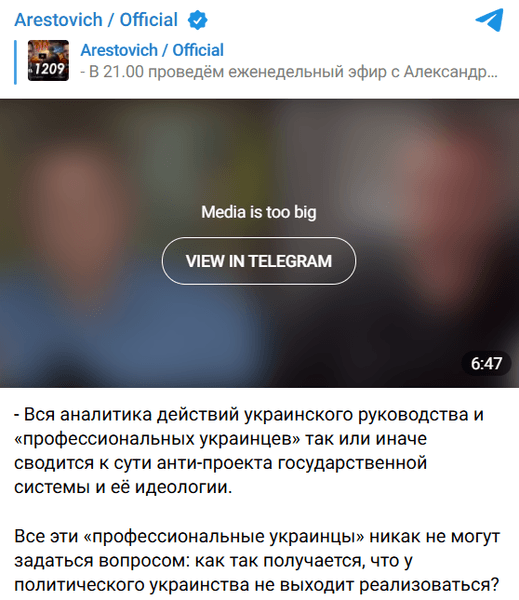Open the replied post thumbnail image
Screen dimensions: 519x600
(x=48, y=60)
